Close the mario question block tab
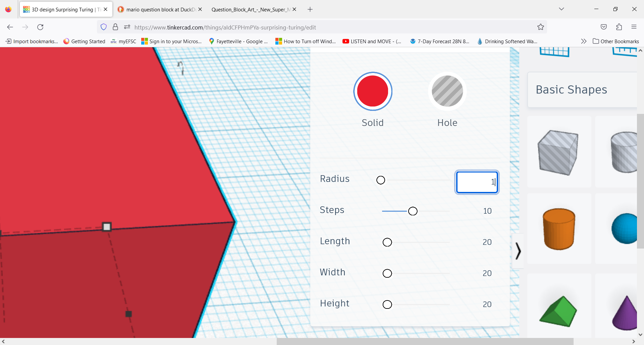Viewport: 644px width, 345px height. pos(200,9)
